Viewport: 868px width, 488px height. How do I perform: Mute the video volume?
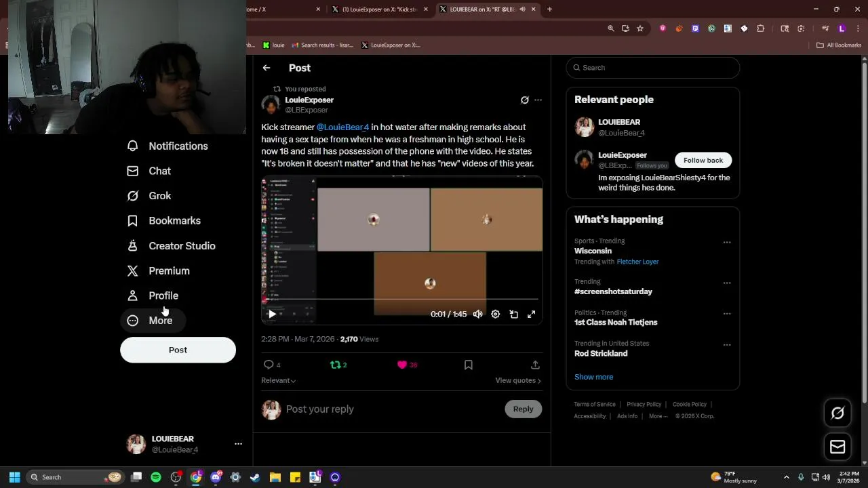tap(478, 314)
